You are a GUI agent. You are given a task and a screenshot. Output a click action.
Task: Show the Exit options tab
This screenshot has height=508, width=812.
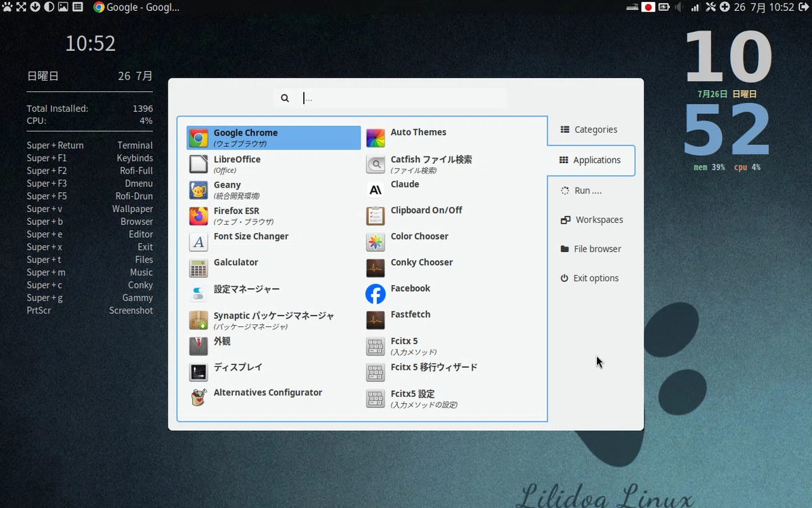coord(589,278)
